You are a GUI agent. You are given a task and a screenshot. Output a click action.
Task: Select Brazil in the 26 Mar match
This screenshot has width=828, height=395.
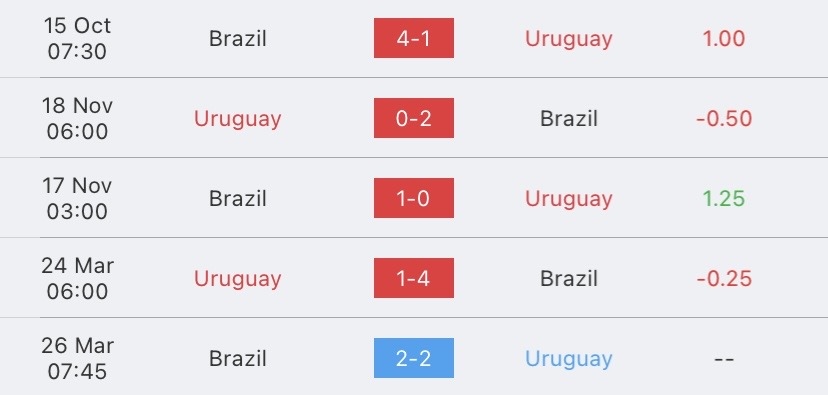coord(238,359)
